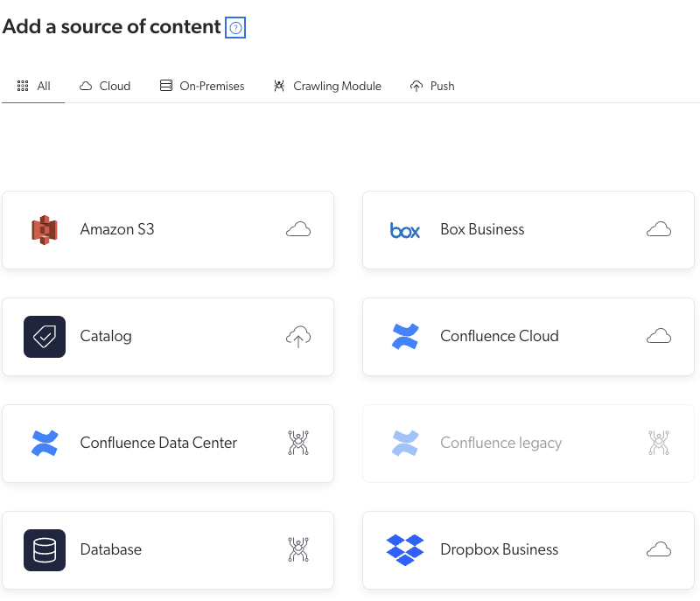The image size is (700, 601).
Task: Select the Confluence legacy label
Action: click(x=500, y=443)
